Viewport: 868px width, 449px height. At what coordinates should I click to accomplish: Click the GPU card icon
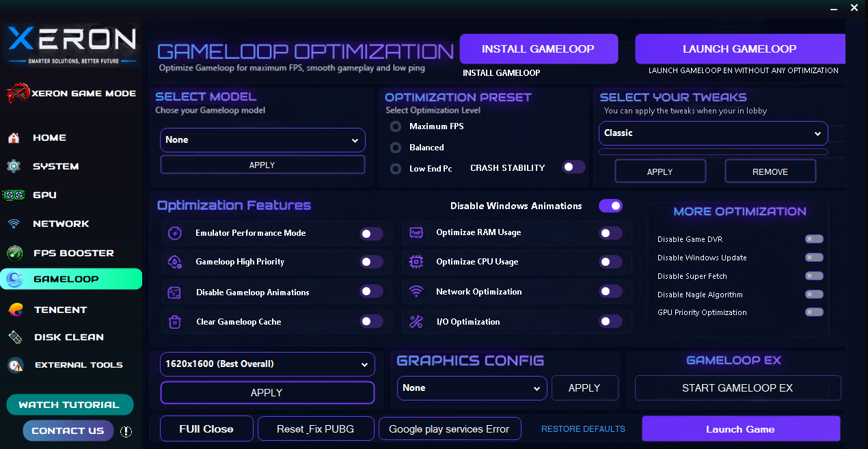coord(14,195)
